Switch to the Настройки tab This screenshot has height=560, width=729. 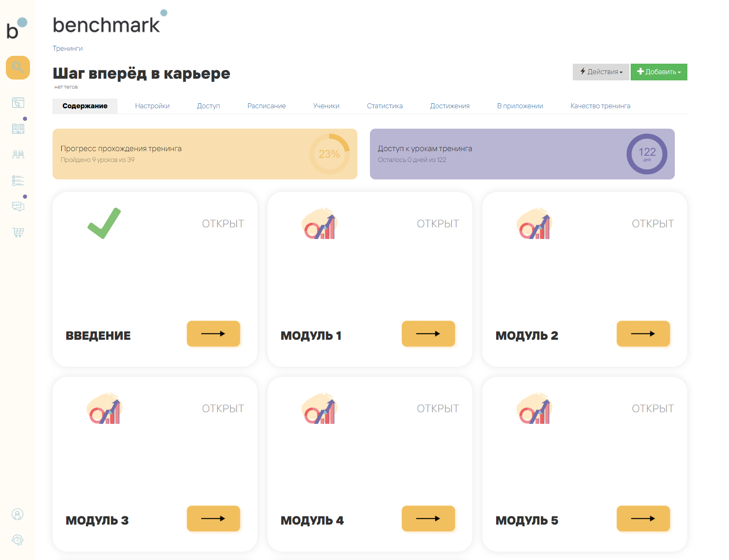tap(152, 106)
